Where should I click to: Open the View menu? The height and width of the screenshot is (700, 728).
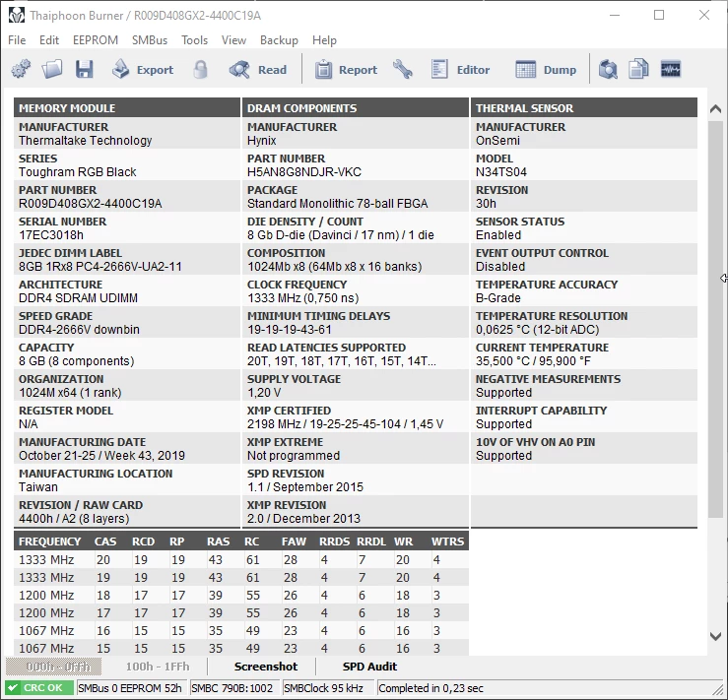click(233, 40)
